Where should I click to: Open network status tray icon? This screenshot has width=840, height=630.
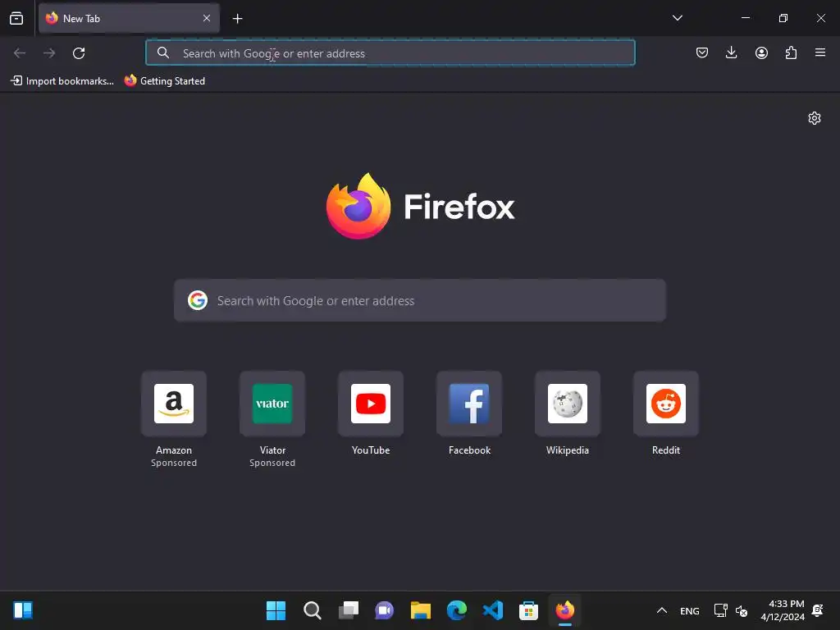coord(720,610)
